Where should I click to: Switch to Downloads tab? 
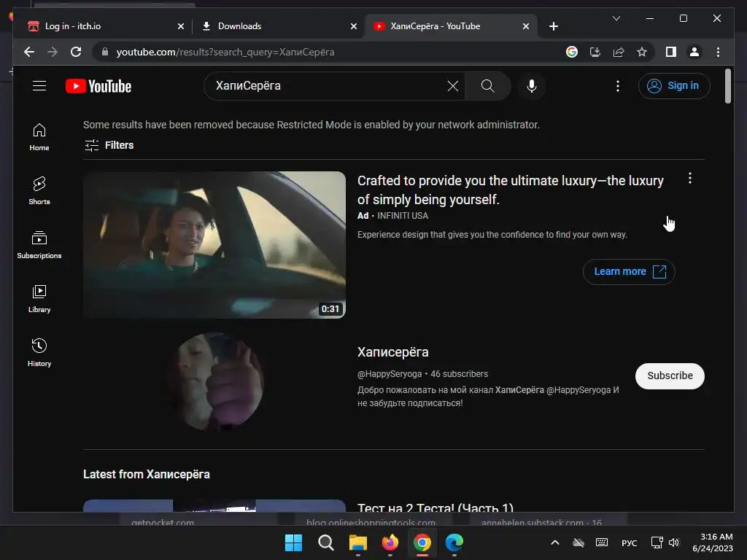pos(276,26)
